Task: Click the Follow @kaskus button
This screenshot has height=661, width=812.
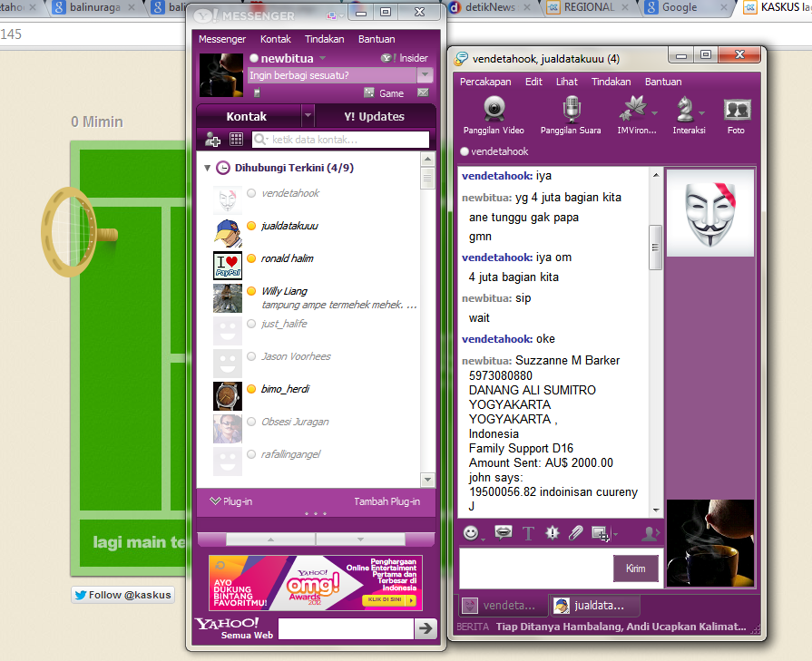Action: pyautogui.click(x=123, y=595)
